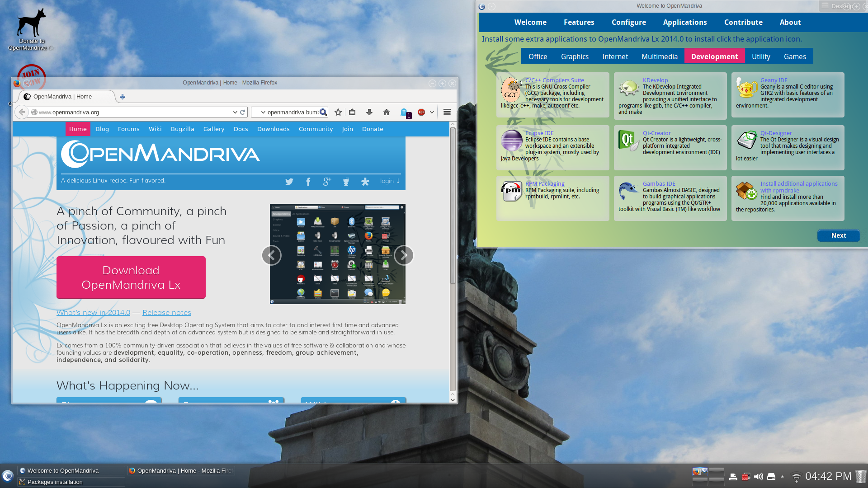Viewport: 868px width, 488px height.
Task: Open the trash icon on the panel
Action: tap(861, 476)
